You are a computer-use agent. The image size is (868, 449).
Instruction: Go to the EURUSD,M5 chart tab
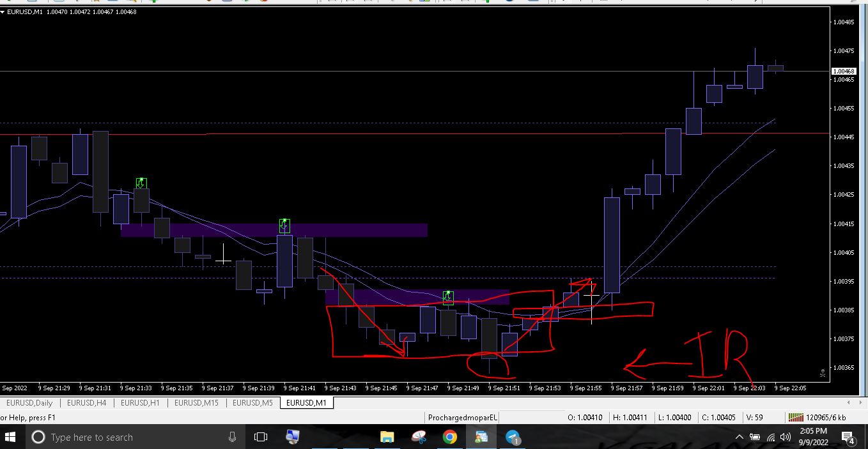(252, 403)
